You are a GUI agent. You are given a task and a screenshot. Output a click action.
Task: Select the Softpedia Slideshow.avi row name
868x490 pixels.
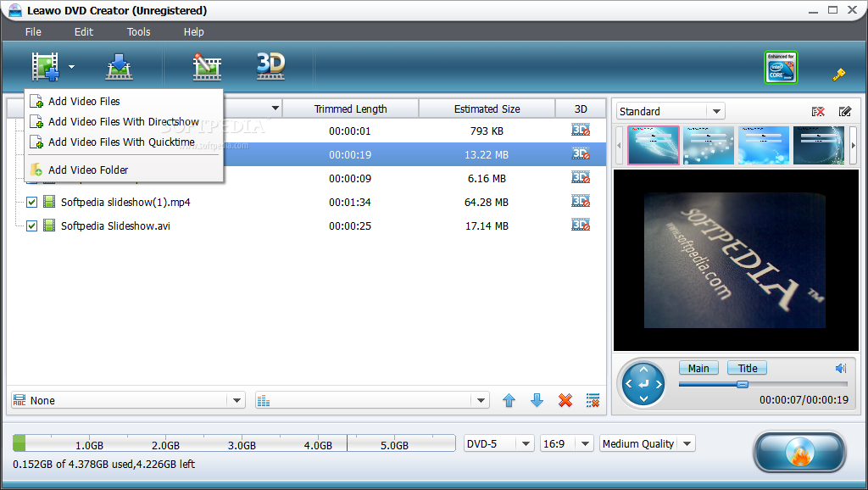click(115, 226)
